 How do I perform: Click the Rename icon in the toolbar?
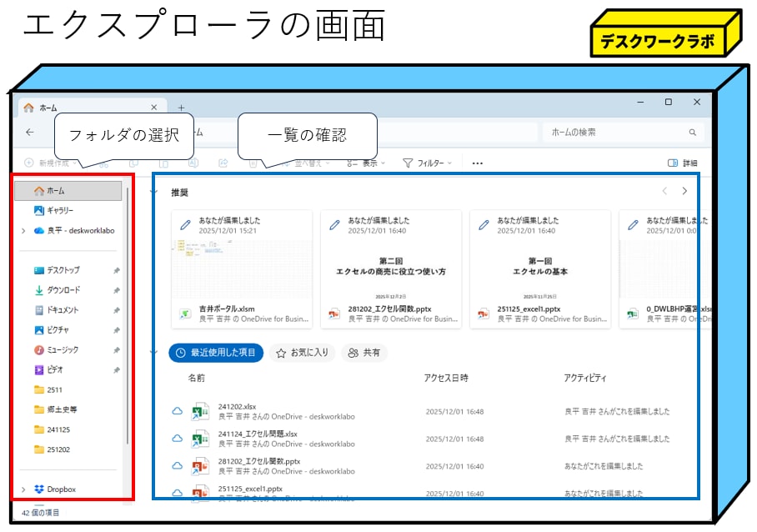point(193,163)
